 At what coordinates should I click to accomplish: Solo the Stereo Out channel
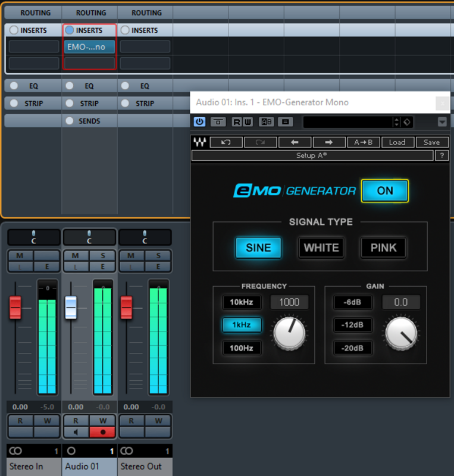[x=158, y=256]
